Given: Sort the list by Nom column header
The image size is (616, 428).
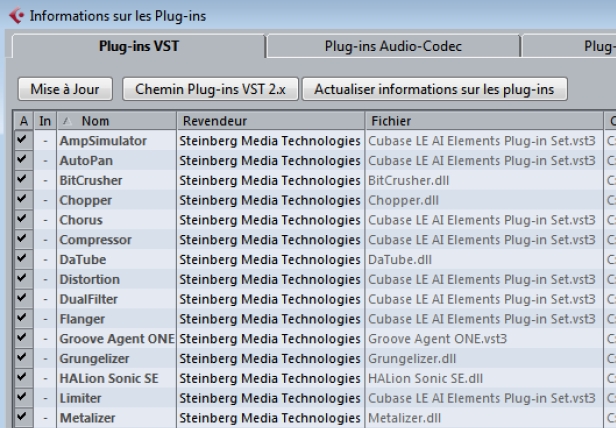Looking at the screenshot, I should (117, 121).
